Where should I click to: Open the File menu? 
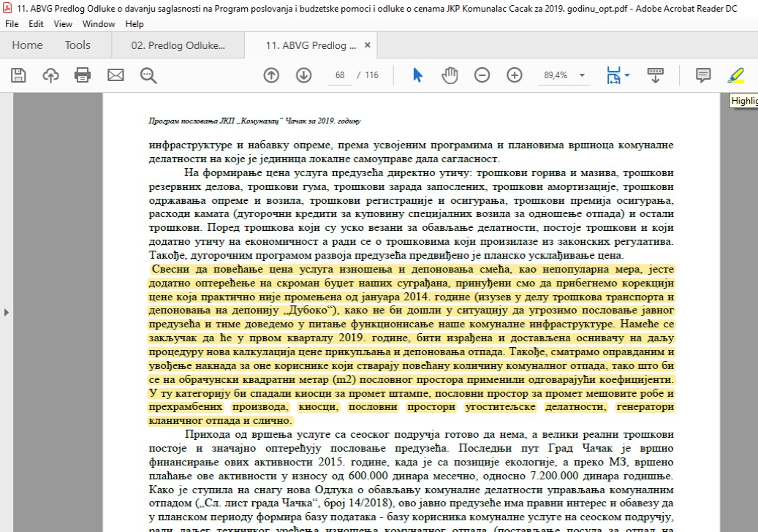tap(12, 24)
